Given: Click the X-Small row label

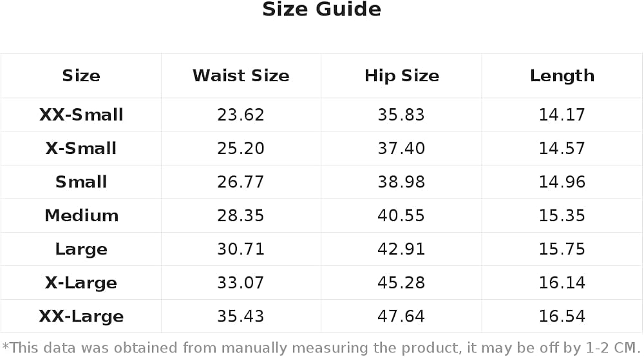Looking at the screenshot, I should 81,148.
